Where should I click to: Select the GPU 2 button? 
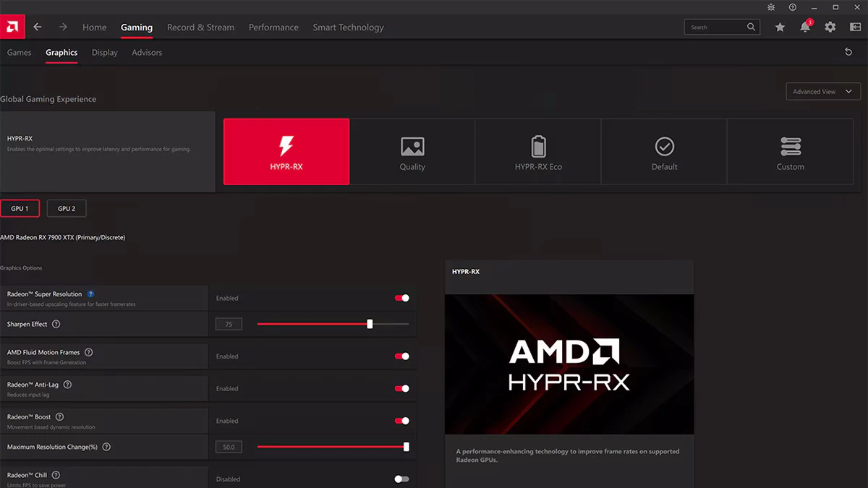pos(67,208)
